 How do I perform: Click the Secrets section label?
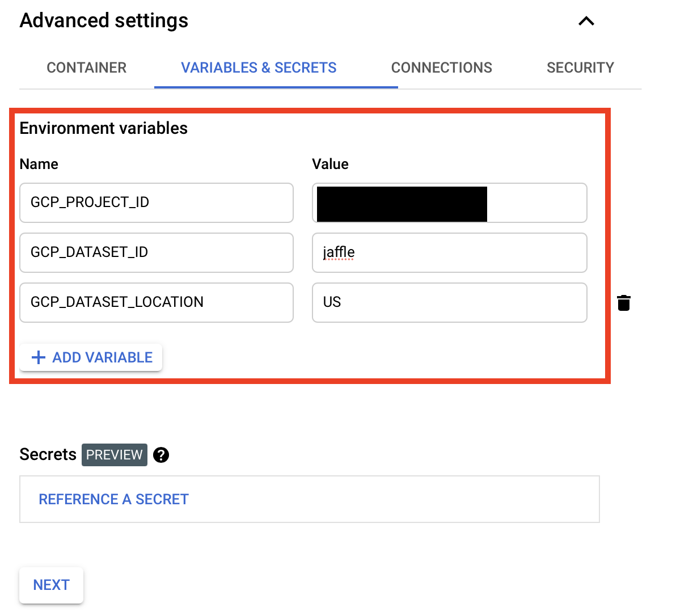(x=48, y=454)
